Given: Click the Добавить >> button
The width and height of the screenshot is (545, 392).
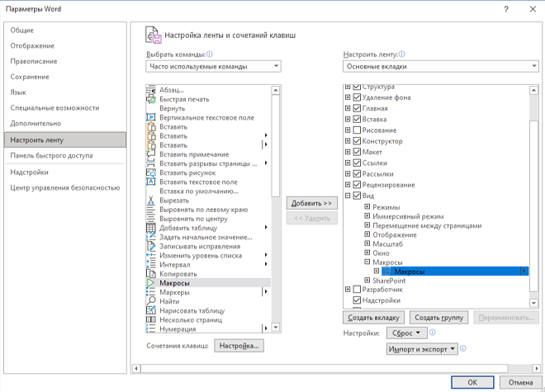Looking at the screenshot, I should [x=312, y=203].
